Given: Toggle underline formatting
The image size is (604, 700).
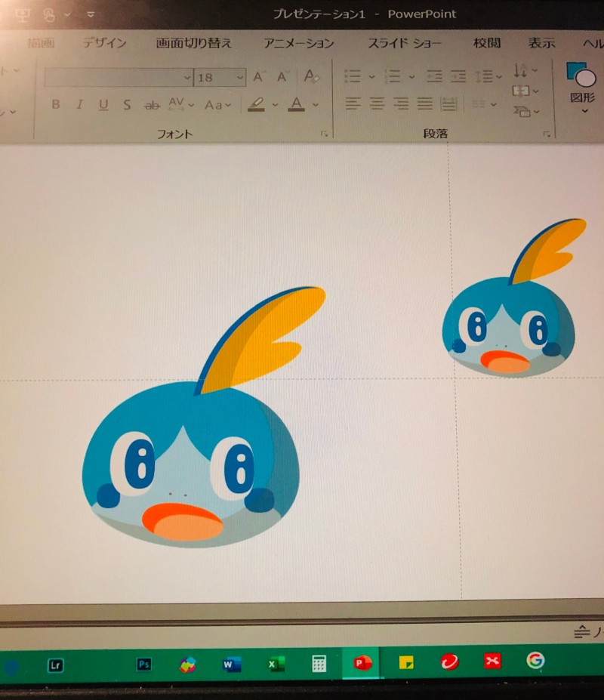Looking at the screenshot, I should coord(103,105).
